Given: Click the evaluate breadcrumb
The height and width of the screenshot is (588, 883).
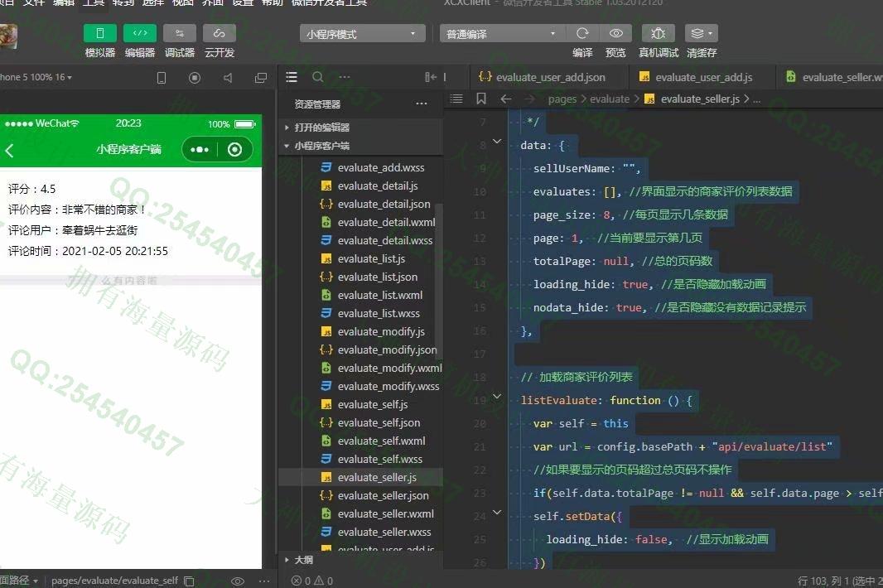Looking at the screenshot, I should (x=610, y=99).
